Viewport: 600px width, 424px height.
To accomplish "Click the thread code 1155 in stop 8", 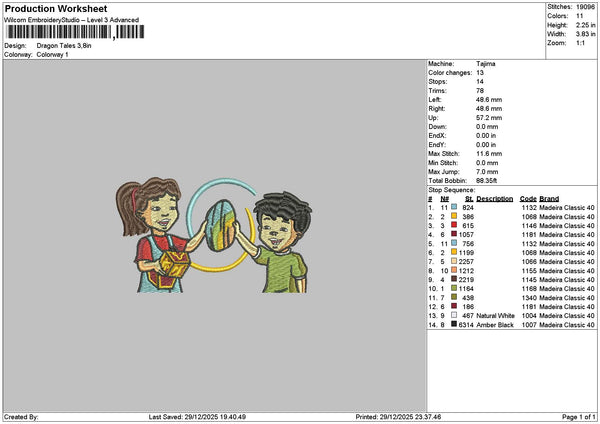I will (529, 271).
